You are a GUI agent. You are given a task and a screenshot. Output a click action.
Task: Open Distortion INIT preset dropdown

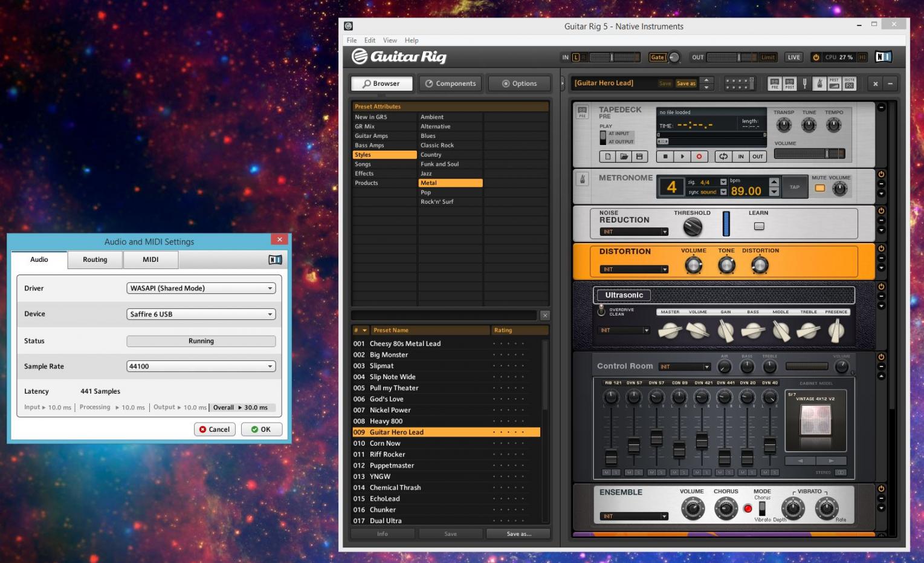(x=634, y=269)
